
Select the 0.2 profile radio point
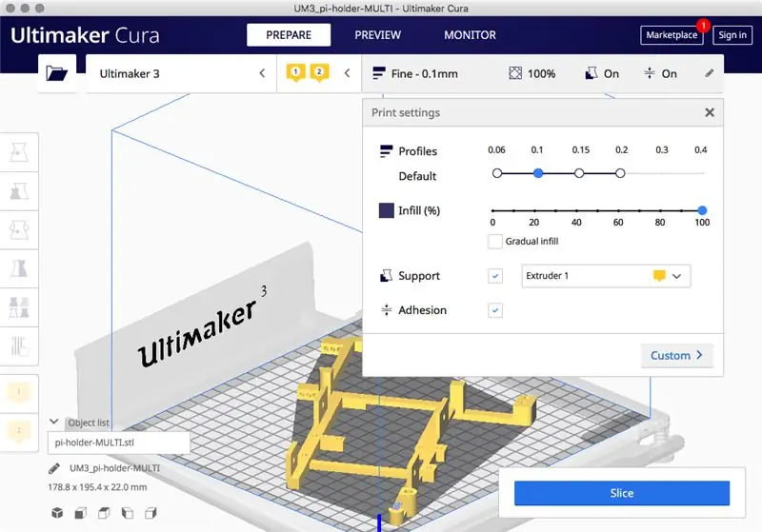[620, 173]
